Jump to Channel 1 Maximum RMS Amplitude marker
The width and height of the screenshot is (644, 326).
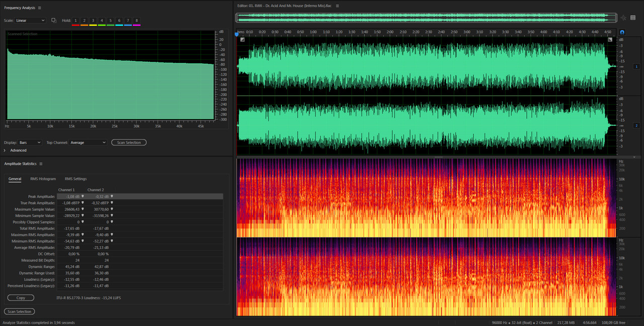coord(83,235)
